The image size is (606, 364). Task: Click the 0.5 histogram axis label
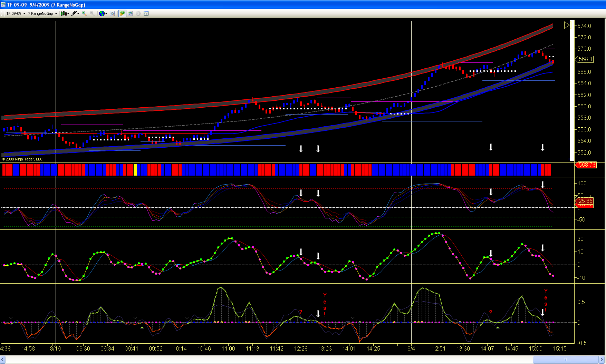[x=581, y=302]
